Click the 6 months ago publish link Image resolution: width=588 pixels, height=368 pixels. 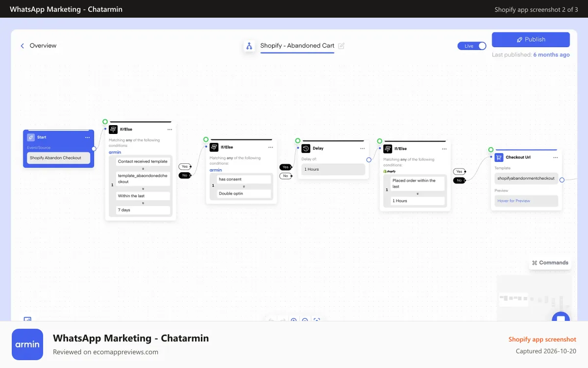[551, 55]
